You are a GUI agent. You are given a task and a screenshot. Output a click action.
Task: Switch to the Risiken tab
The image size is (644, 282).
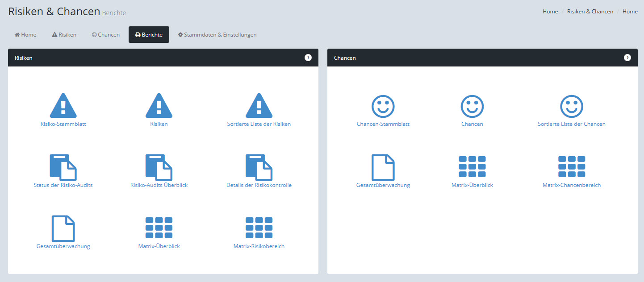[64, 35]
